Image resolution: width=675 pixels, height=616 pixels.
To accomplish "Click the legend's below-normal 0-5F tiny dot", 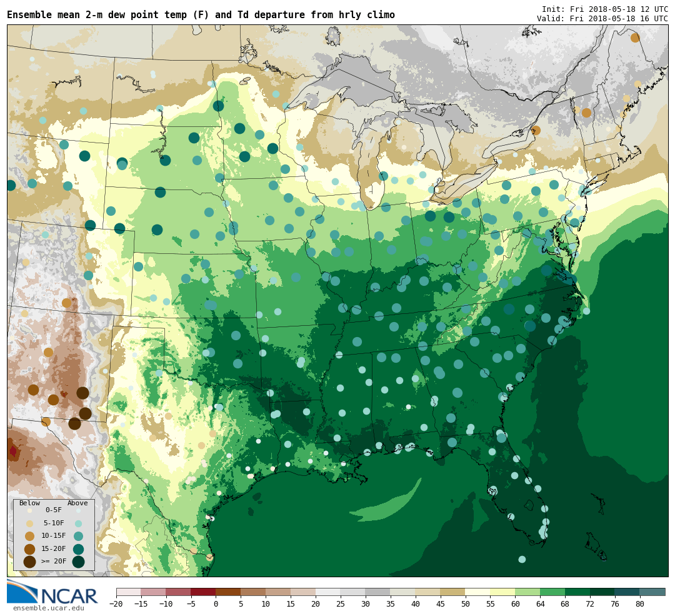I will pyautogui.click(x=30, y=510).
